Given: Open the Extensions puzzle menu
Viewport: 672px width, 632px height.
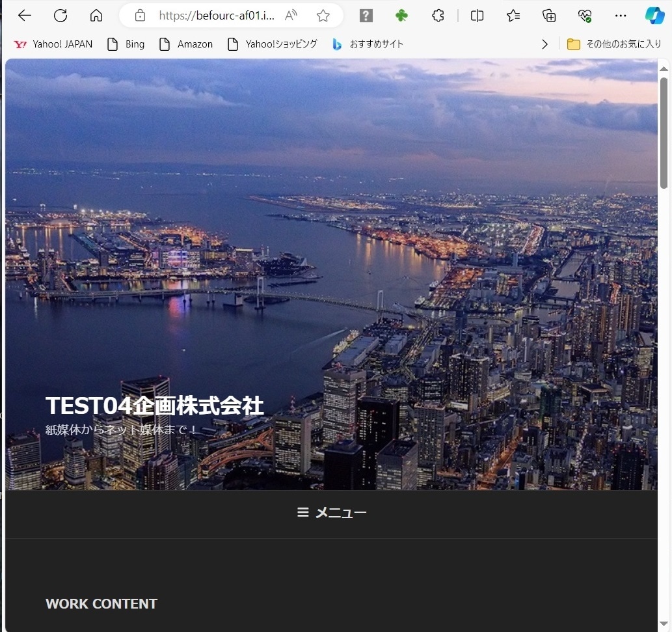Looking at the screenshot, I should 438,16.
